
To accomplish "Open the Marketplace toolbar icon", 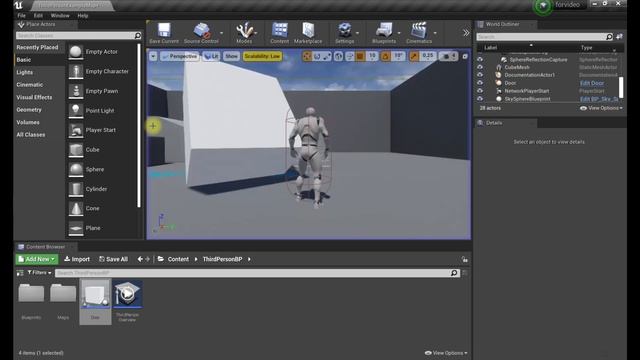I will point(308,33).
